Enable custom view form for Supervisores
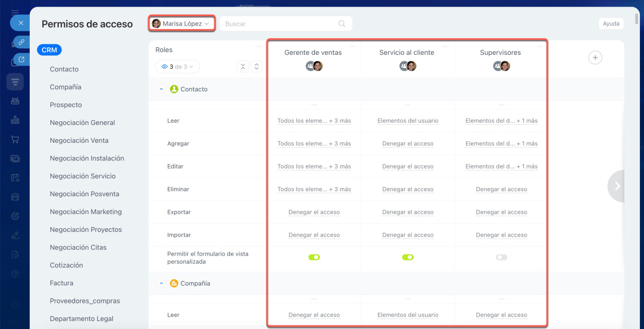 coord(501,257)
